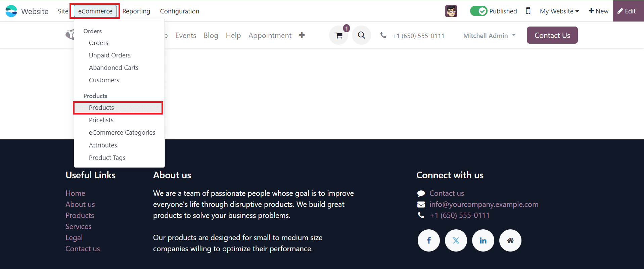Open the Facebook social icon
Viewport: 644px width, 269px height.
(429, 240)
